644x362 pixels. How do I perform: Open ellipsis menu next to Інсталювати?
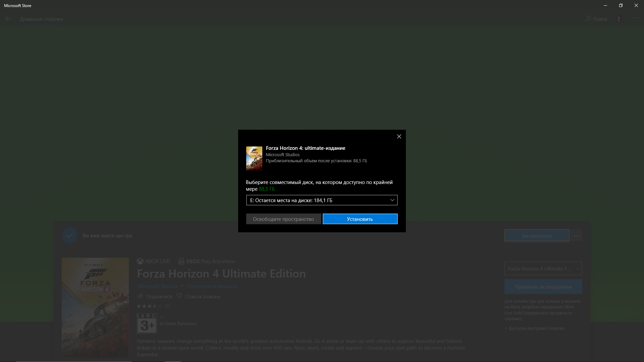tap(576, 236)
